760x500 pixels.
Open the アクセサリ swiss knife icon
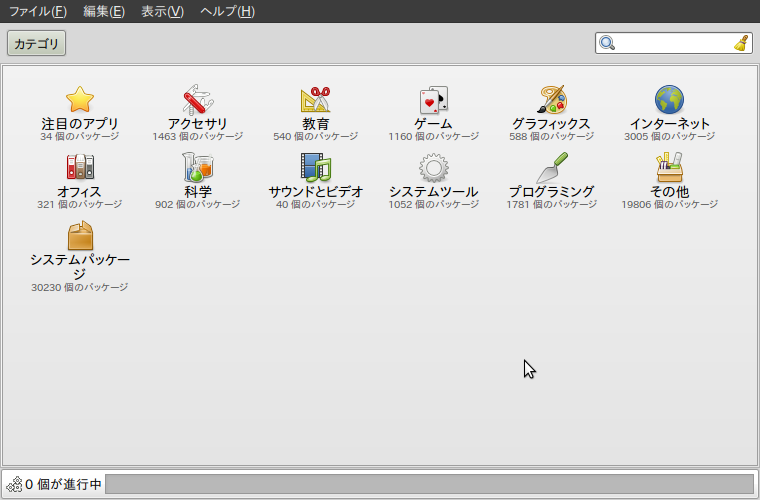coord(198,99)
